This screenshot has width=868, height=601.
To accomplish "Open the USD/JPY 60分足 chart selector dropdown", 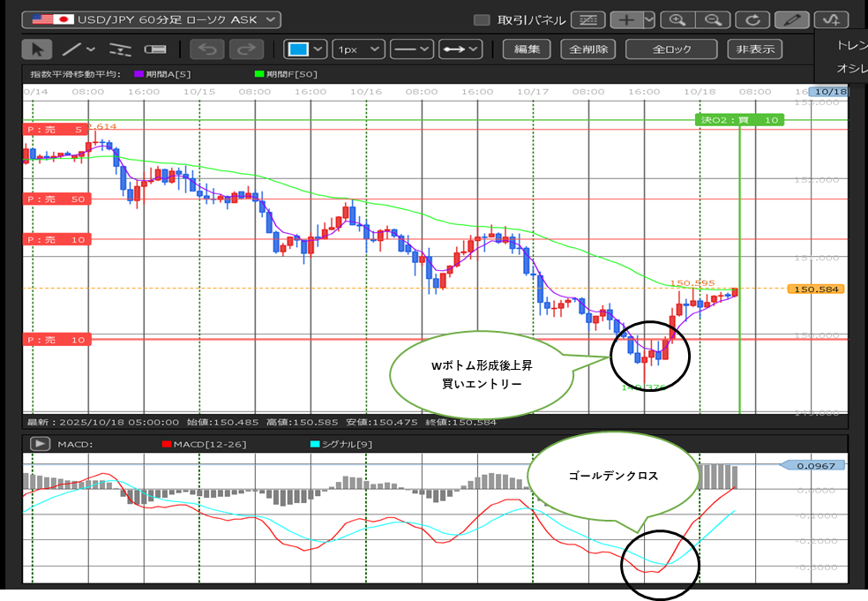I will pyautogui.click(x=151, y=19).
